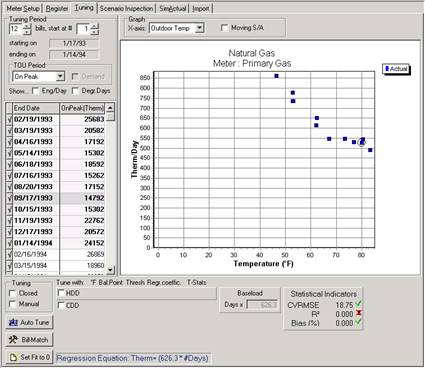Viewport: 425px width, 368px height.
Task: Open the Import tab
Action: click(201, 8)
